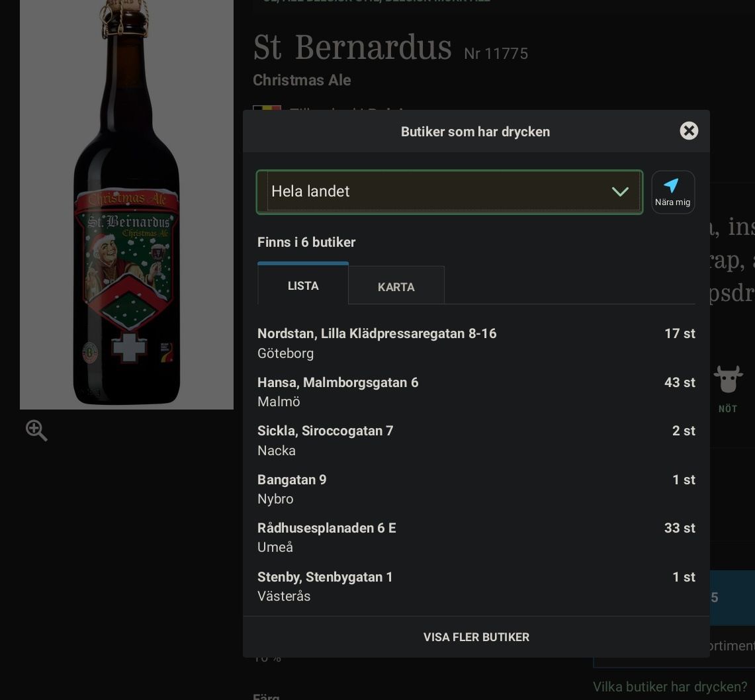The width and height of the screenshot is (755, 700).
Task: Select Nordstan, Lilla Klädpressaregatan 8-16 store
Action: [476, 343]
